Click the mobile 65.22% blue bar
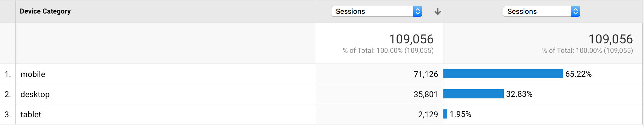 (x=503, y=74)
